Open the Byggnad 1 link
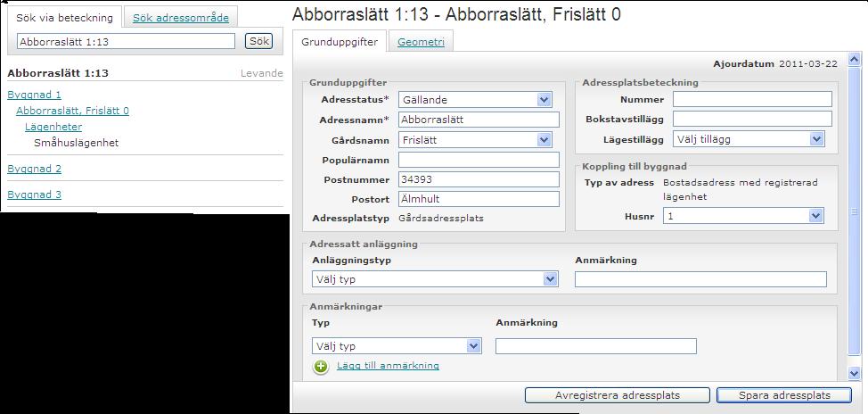 pos(35,95)
